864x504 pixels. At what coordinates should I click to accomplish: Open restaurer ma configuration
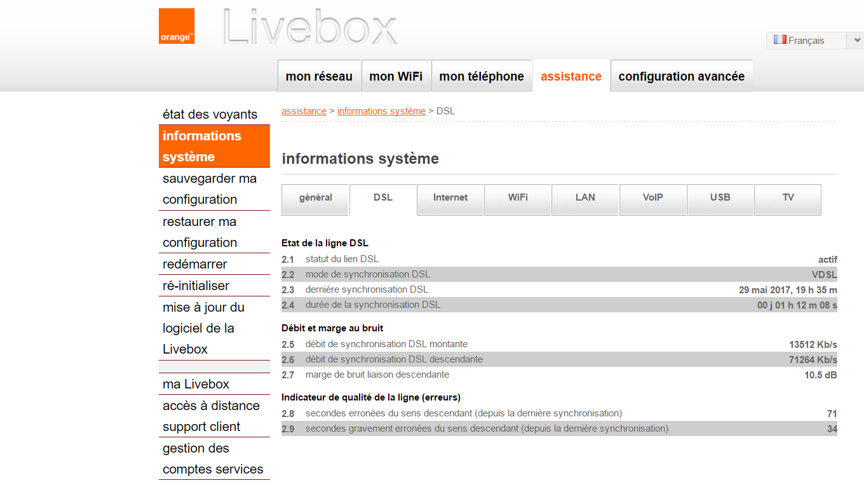pyautogui.click(x=214, y=232)
